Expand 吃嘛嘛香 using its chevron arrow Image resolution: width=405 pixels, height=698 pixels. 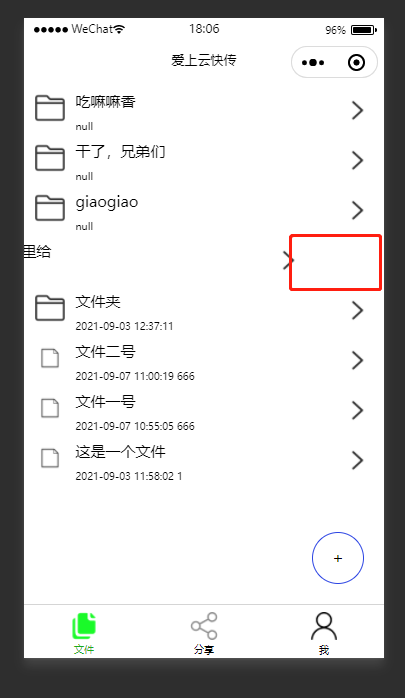(x=357, y=110)
